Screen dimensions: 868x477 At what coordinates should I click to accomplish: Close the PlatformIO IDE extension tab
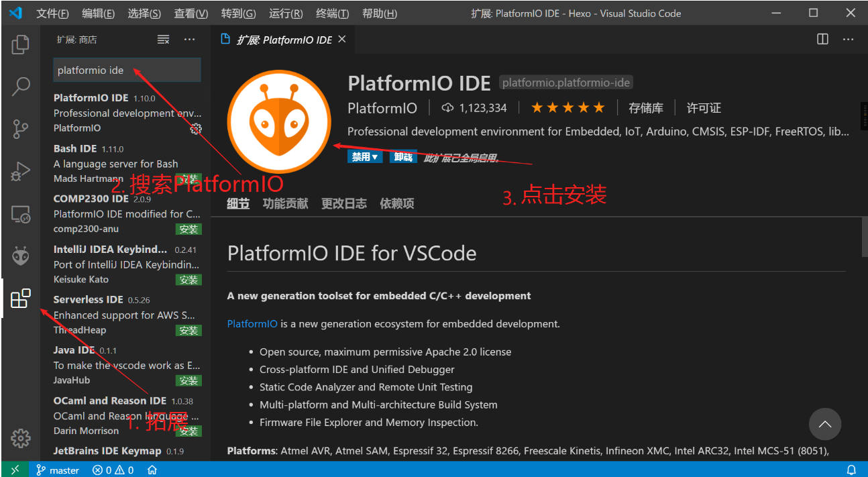341,40
